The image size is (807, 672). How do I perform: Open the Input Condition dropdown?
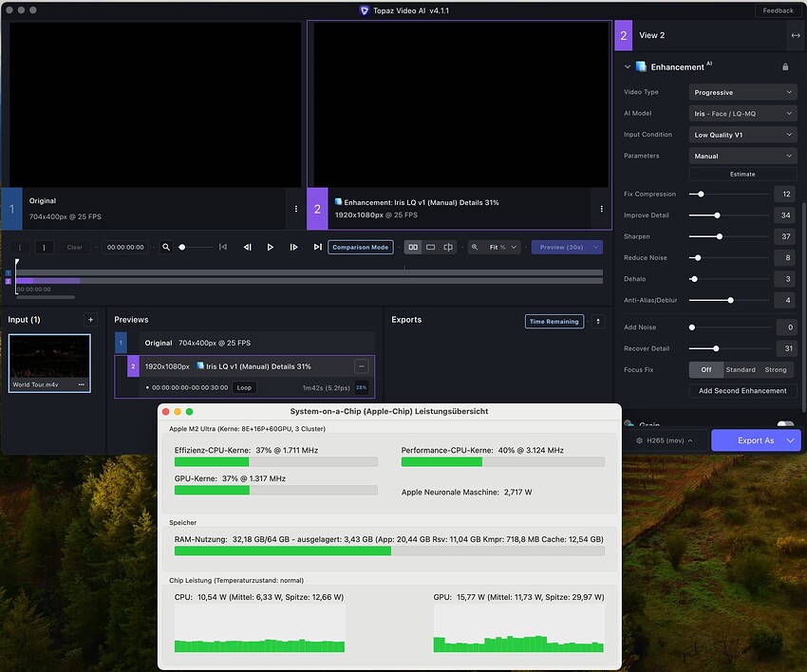pos(742,135)
